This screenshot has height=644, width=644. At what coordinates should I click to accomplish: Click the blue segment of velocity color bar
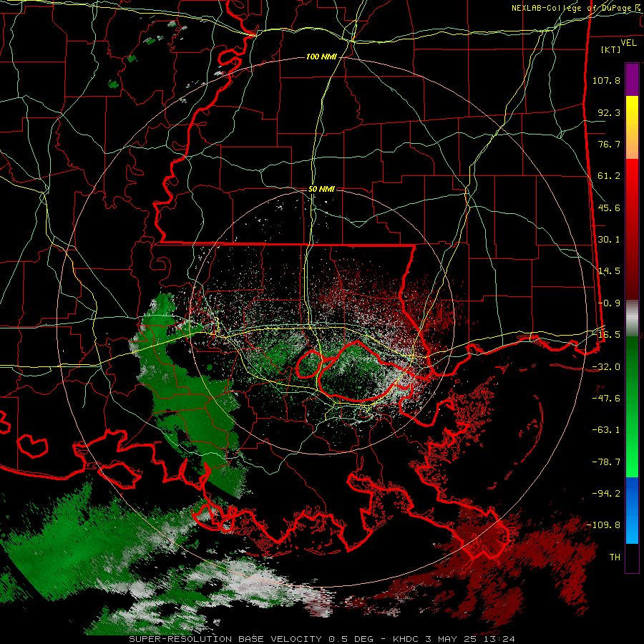coord(632,510)
